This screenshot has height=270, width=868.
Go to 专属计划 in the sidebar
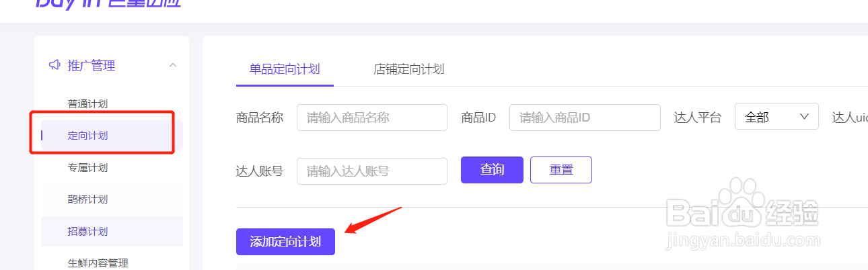coord(87,167)
